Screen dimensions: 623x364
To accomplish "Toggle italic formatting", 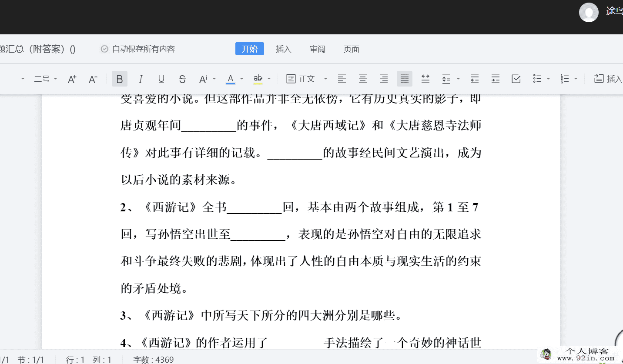I will 141,79.
